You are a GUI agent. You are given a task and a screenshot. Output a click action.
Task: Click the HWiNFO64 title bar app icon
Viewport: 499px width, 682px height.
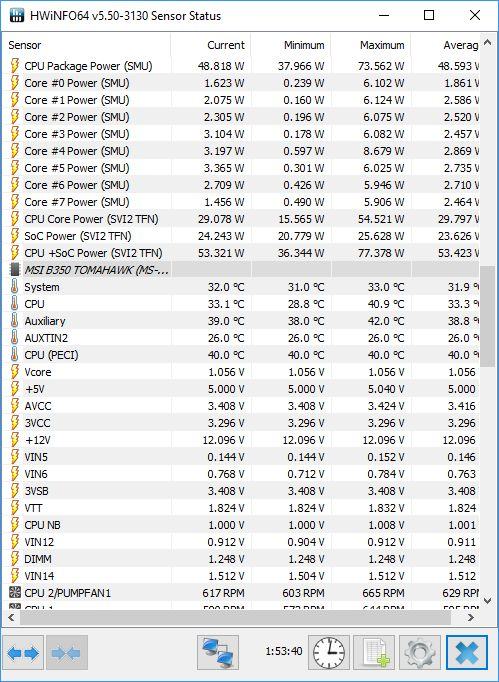tap(17, 16)
